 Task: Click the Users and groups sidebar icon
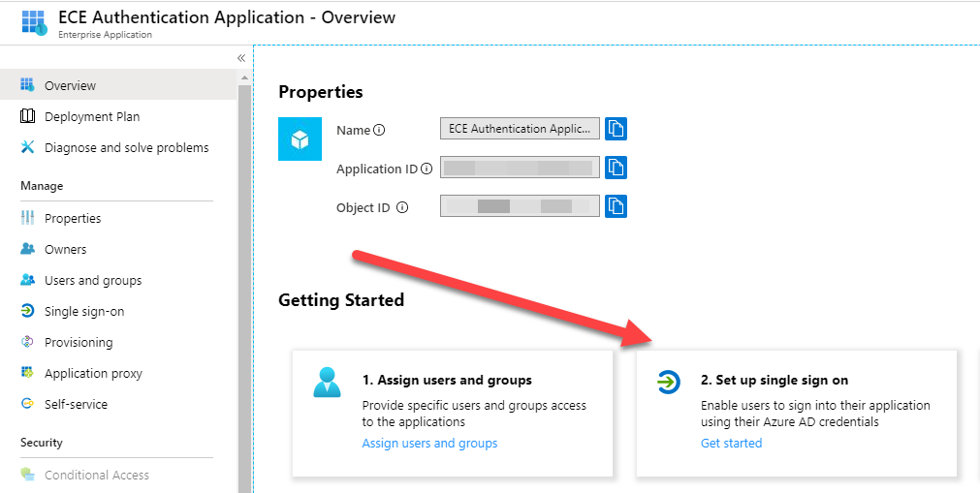27,280
